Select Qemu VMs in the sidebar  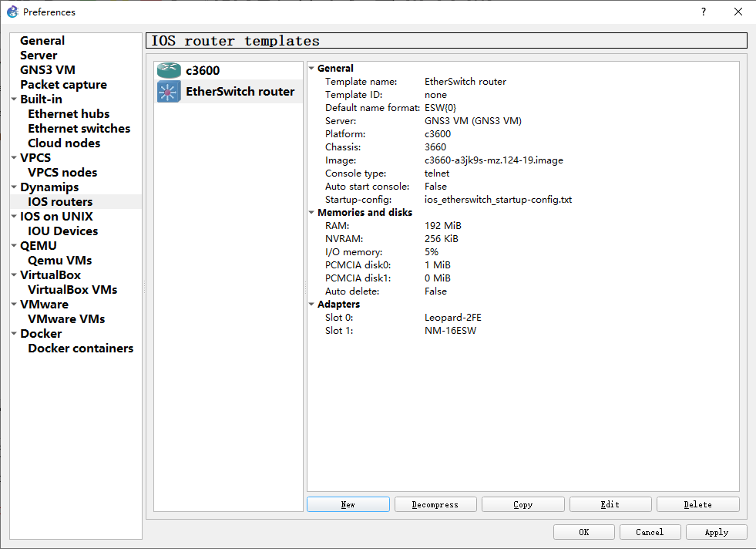coord(59,261)
